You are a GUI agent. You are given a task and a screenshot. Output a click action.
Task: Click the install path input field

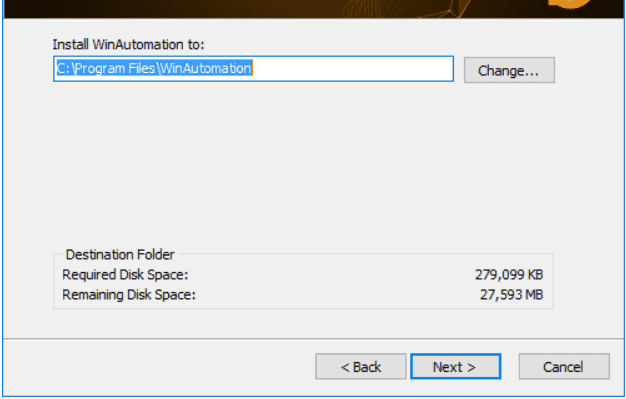click(x=254, y=69)
